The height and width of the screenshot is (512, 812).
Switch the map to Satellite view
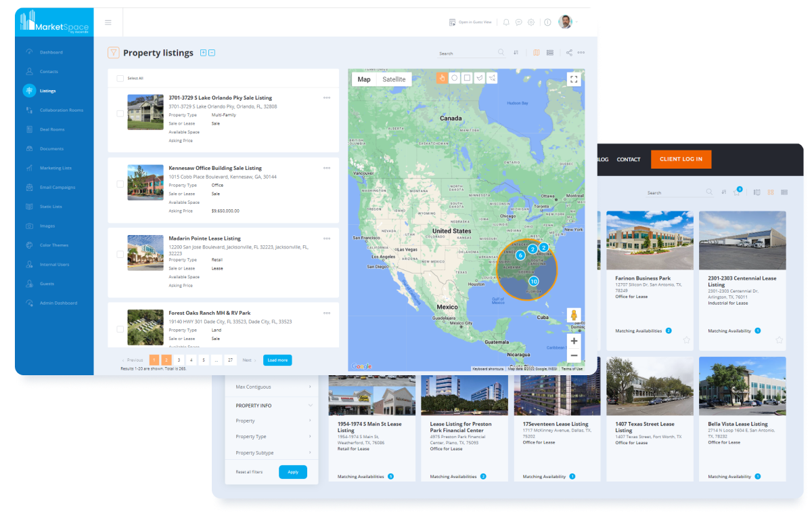coord(394,79)
